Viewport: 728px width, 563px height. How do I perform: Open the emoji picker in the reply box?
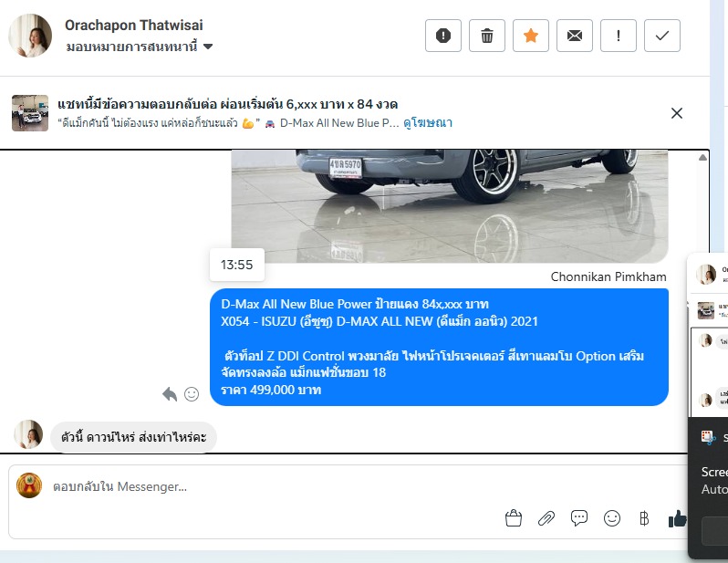pyautogui.click(x=612, y=518)
